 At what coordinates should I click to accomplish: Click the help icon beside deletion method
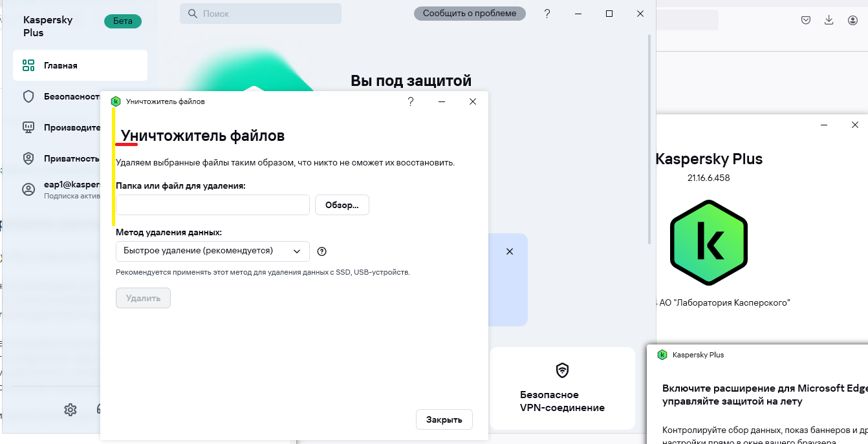click(322, 251)
